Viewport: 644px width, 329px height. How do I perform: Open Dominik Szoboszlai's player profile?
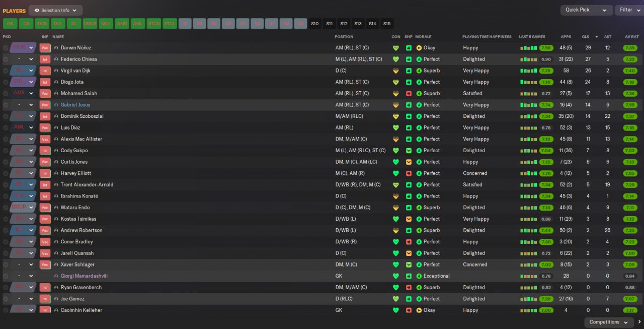click(x=82, y=116)
